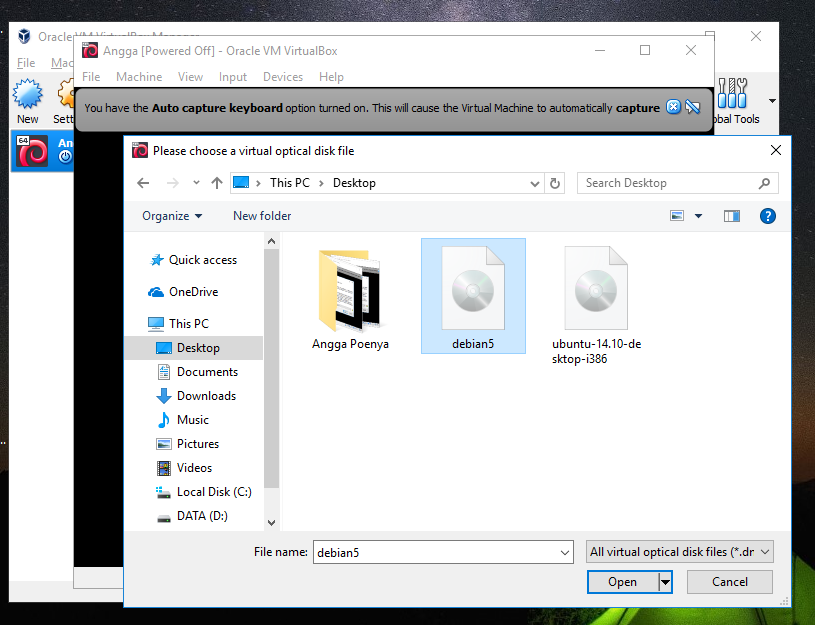
Task: Expand the File name dropdown
Action: [565, 553]
